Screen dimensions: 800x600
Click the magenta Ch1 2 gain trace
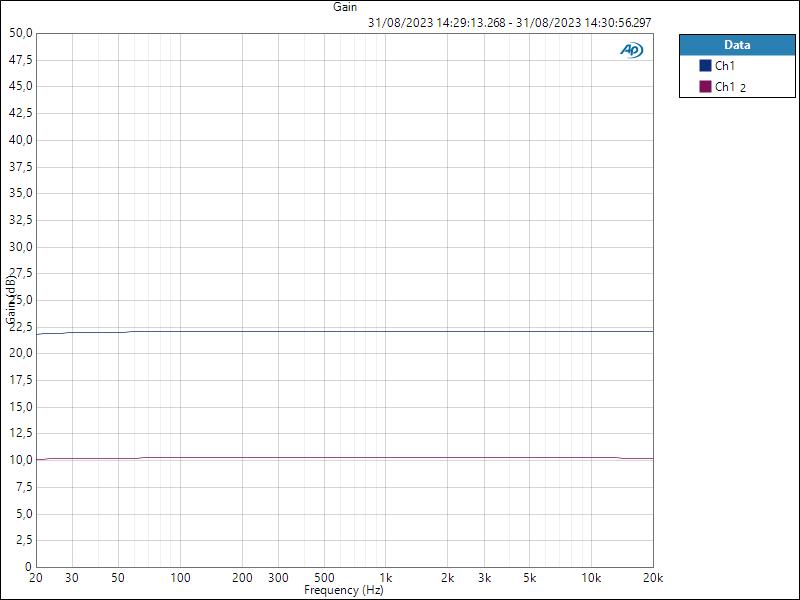click(x=345, y=458)
